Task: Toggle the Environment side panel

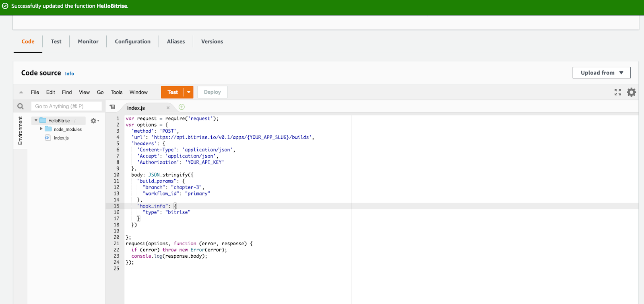Action: coord(20,131)
